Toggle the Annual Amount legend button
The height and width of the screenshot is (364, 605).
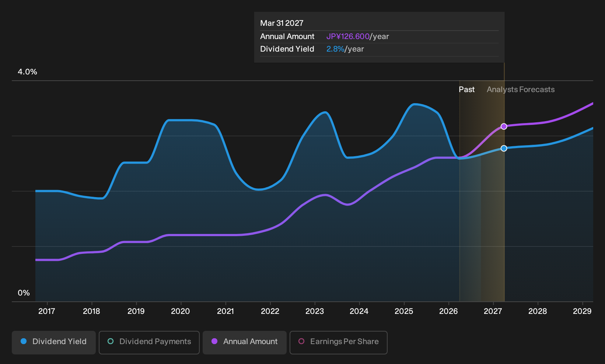click(x=245, y=343)
